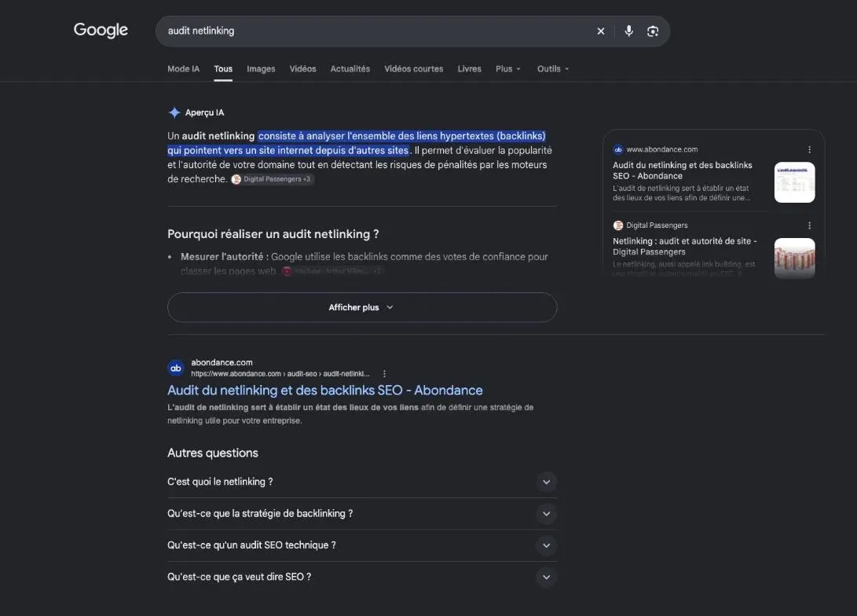Click heading Pourquoi réaliser un audit netlinking
Screen dimensions: 857x616
[273, 234]
